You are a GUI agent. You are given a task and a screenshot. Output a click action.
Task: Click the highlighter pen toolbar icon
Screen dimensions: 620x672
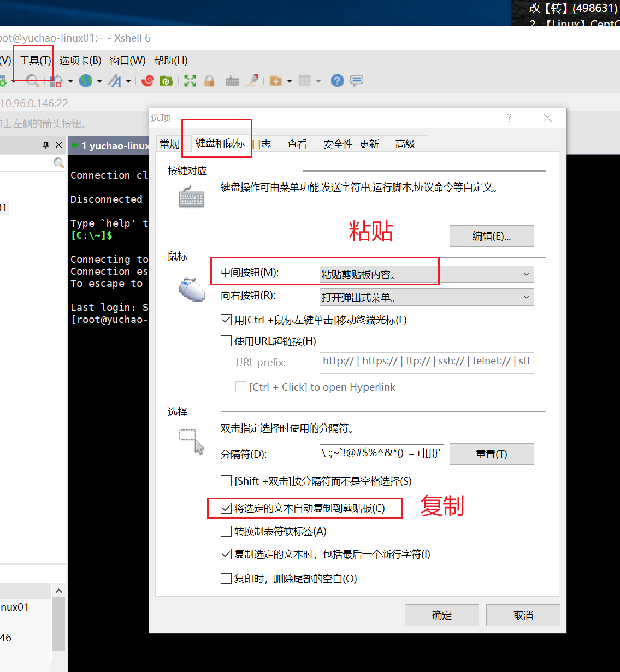click(252, 81)
